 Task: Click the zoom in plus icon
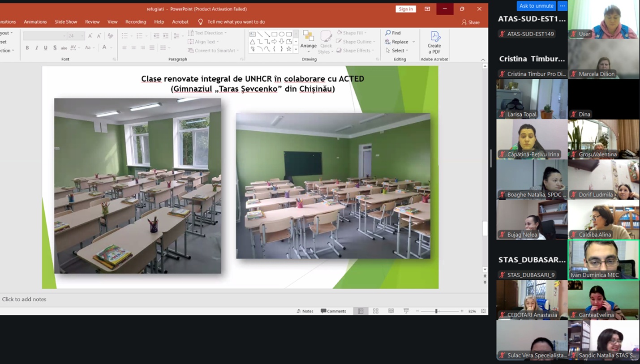click(x=462, y=311)
